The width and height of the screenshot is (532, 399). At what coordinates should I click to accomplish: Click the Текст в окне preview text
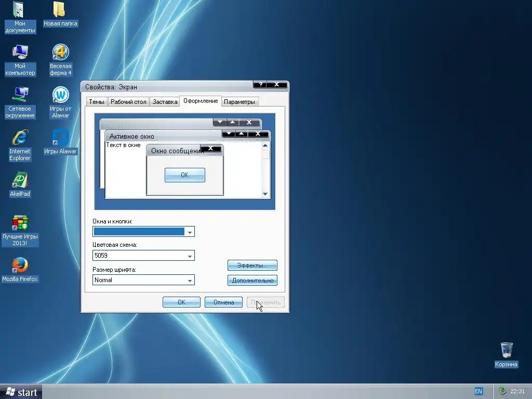point(123,145)
